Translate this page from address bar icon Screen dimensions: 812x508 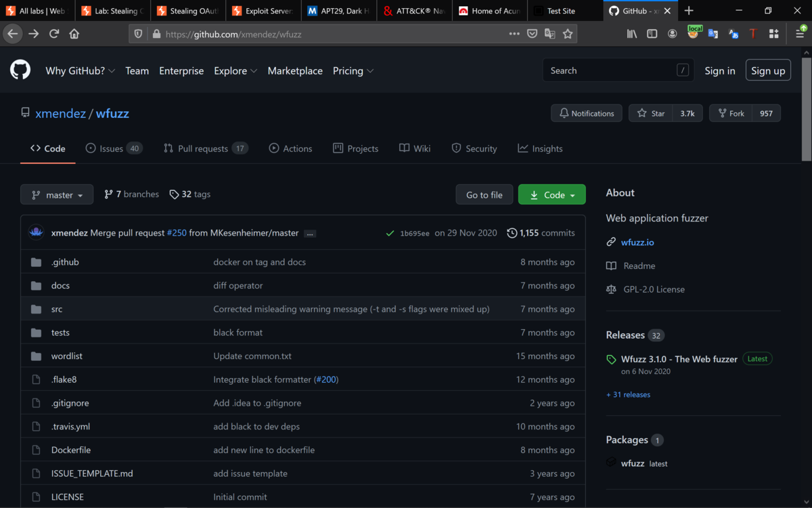coord(550,34)
